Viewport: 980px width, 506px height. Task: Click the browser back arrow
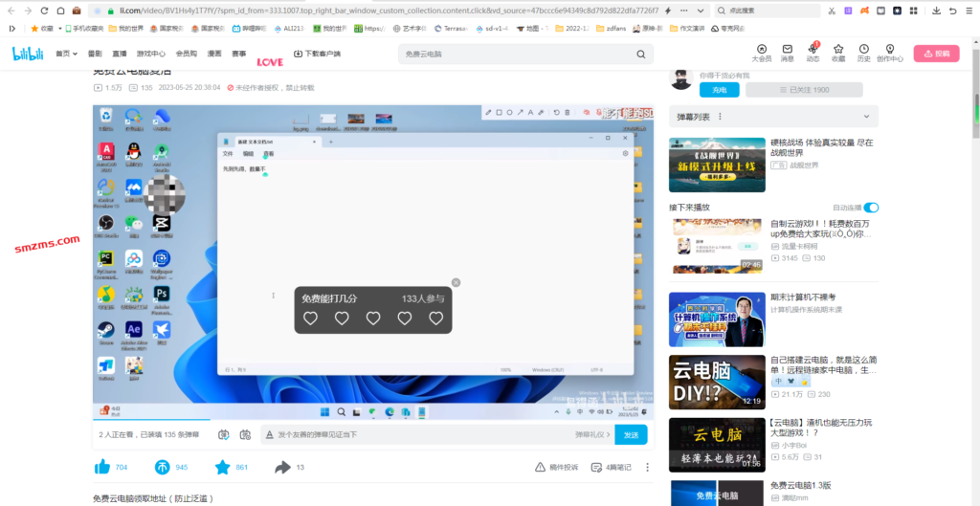[11, 11]
